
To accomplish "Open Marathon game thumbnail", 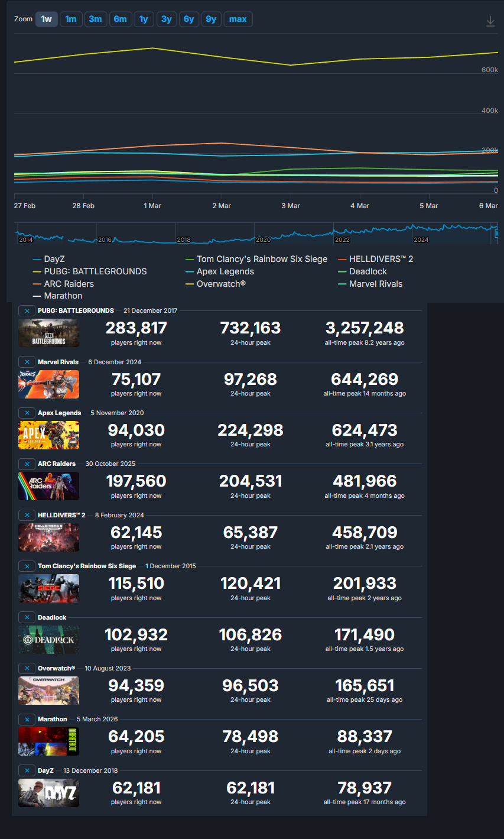I will 49,741.
